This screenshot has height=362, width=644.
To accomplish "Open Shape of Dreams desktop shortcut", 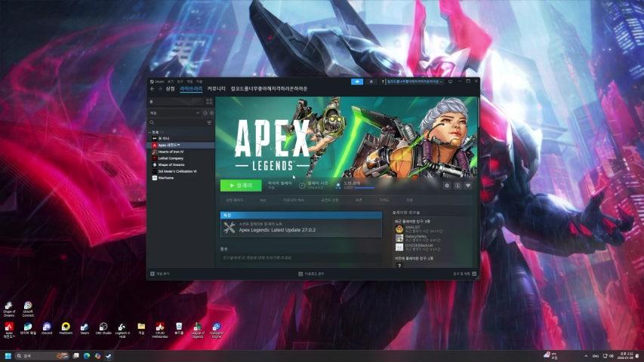I will tap(9, 309).
